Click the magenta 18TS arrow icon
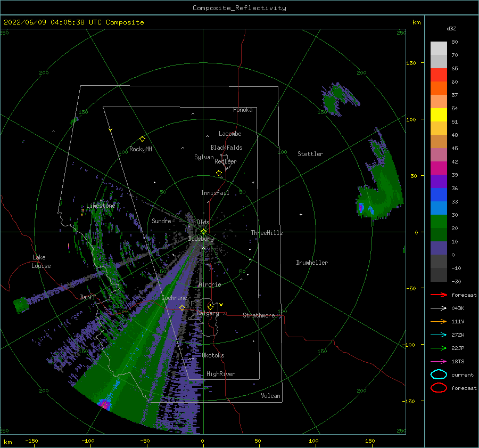This screenshot has width=479, height=448. (439, 362)
